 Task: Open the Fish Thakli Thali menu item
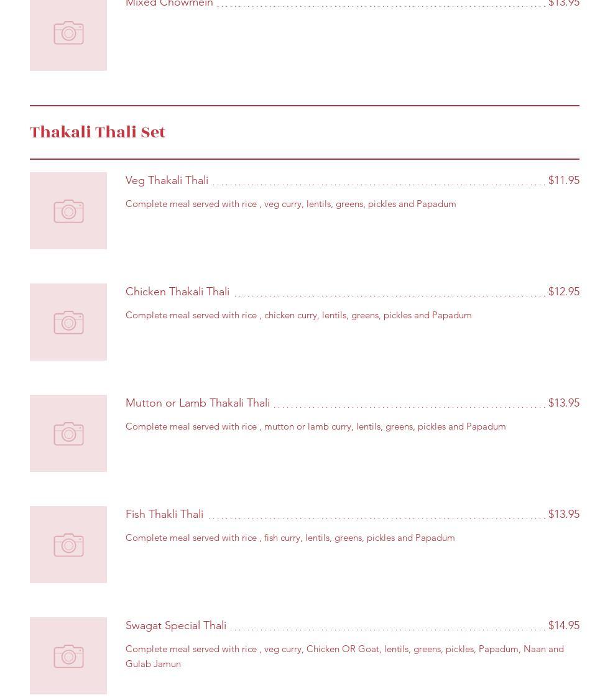coord(164,514)
